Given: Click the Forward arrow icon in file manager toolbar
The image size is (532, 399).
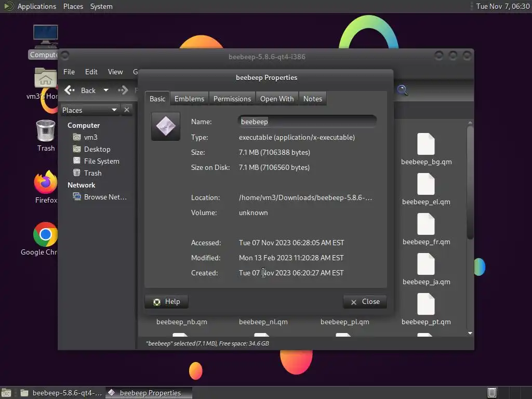Looking at the screenshot, I should click(123, 90).
